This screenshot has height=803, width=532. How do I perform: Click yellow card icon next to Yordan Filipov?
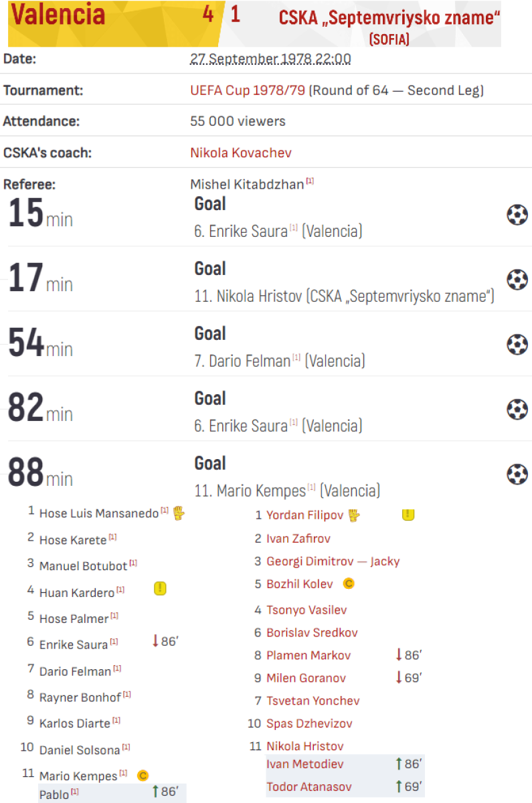(408, 515)
